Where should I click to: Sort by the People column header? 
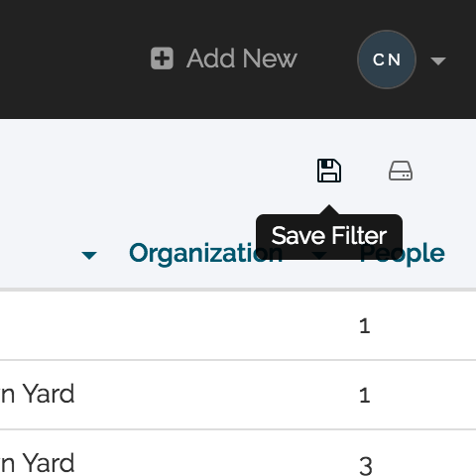point(402,254)
